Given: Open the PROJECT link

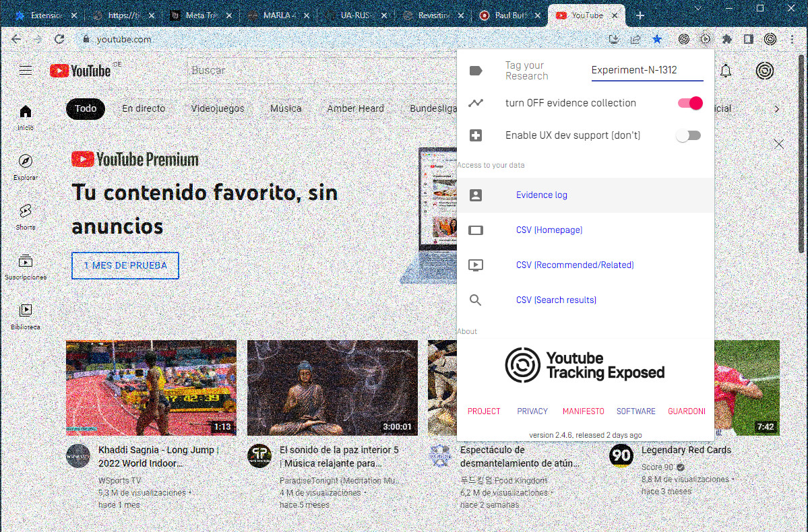Looking at the screenshot, I should (x=484, y=411).
